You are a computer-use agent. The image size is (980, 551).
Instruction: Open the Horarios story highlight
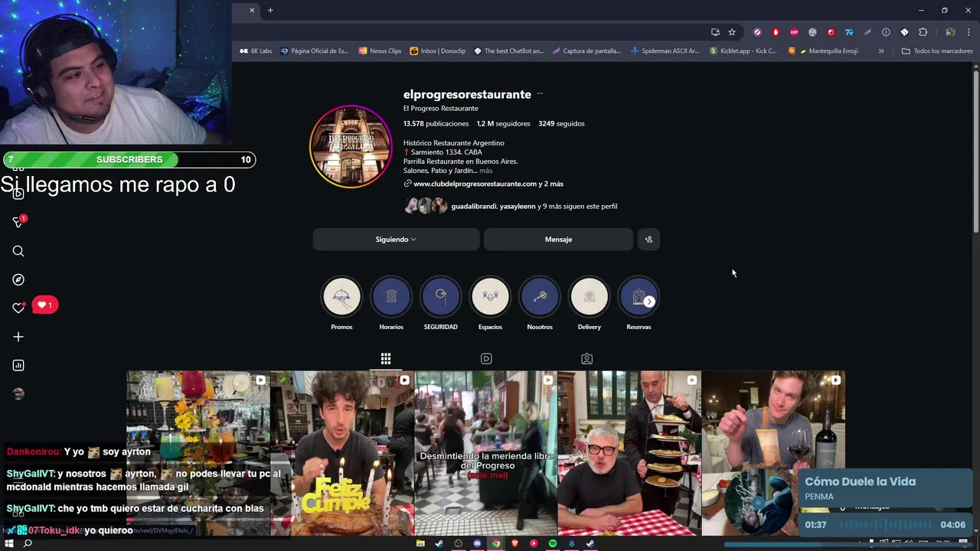click(391, 297)
